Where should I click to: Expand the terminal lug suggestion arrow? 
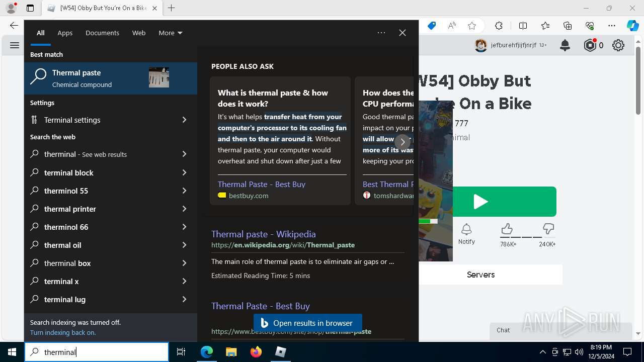(184, 299)
